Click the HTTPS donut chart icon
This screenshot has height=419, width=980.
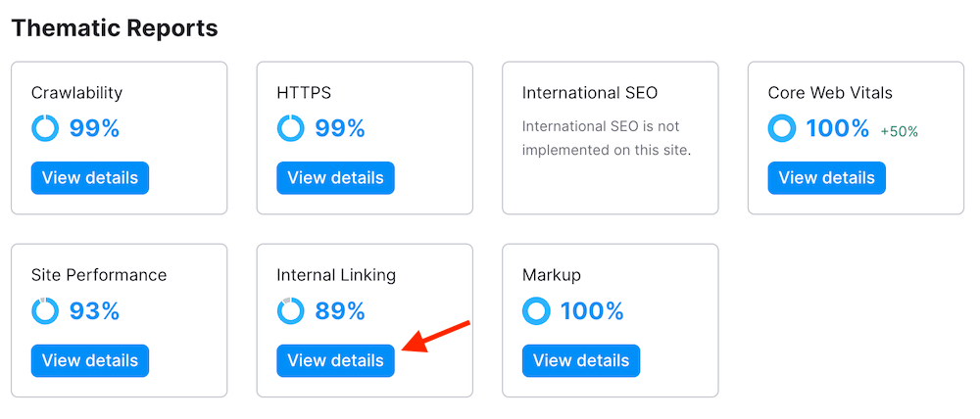click(x=291, y=128)
